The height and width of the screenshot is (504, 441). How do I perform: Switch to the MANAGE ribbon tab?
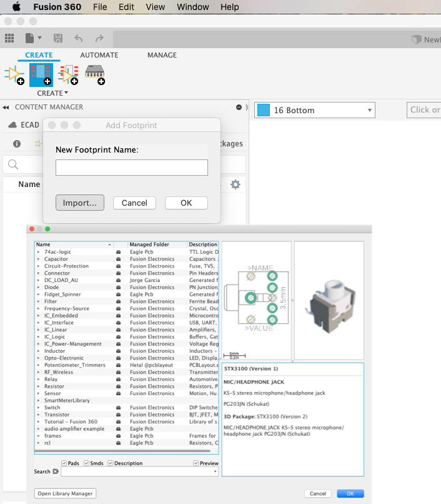pyautogui.click(x=162, y=55)
